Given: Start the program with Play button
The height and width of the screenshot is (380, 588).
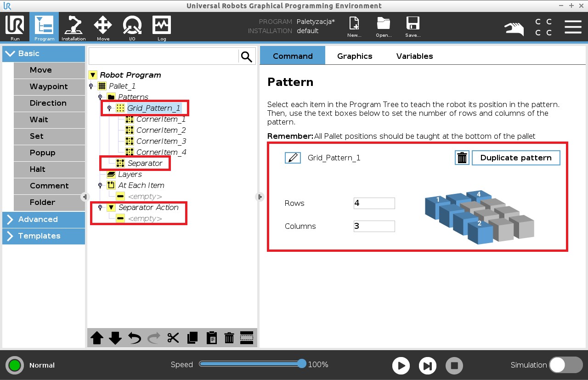Looking at the screenshot, I should (401, 366).
